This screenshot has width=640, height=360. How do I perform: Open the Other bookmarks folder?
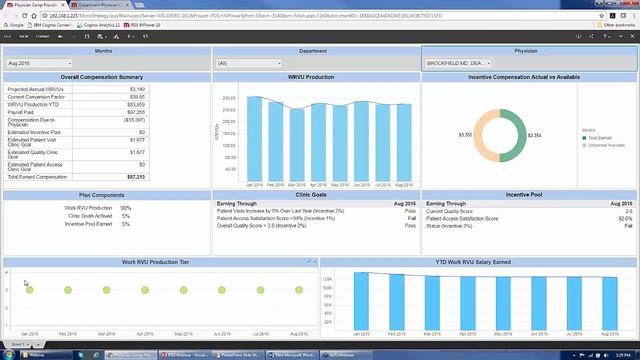coord(616,25)
